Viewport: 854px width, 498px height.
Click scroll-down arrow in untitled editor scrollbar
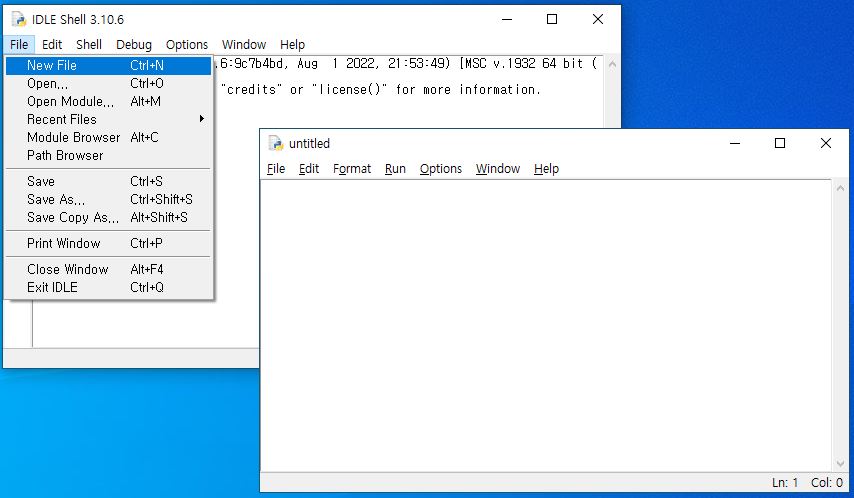tap(840, 464)
